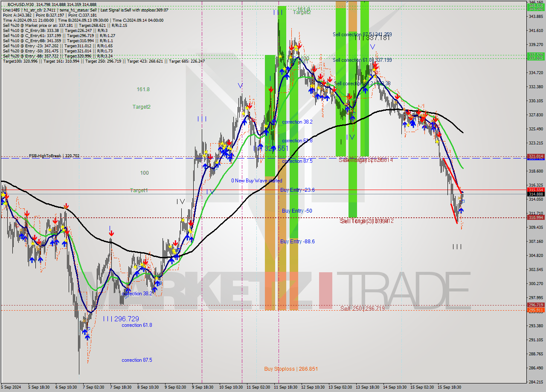Click the 309.435 price axis label
This screenshot has height=392, width=546.
[536, 228]
